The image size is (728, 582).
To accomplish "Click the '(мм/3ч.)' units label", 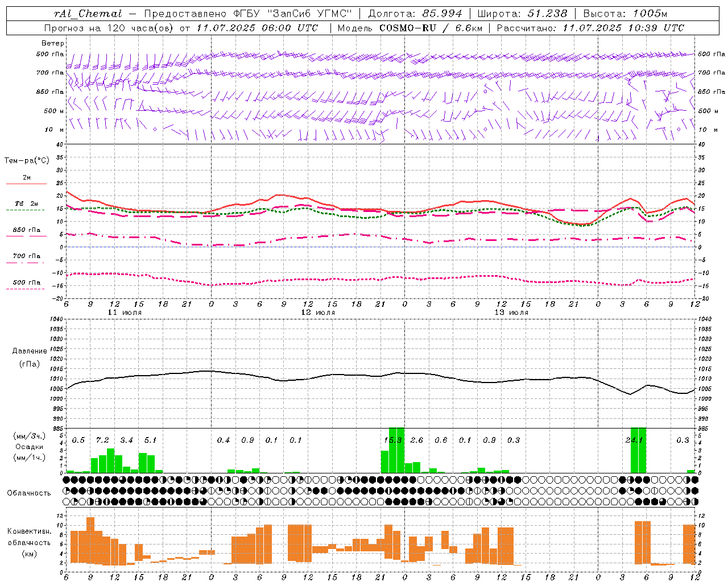I will 30,436.
